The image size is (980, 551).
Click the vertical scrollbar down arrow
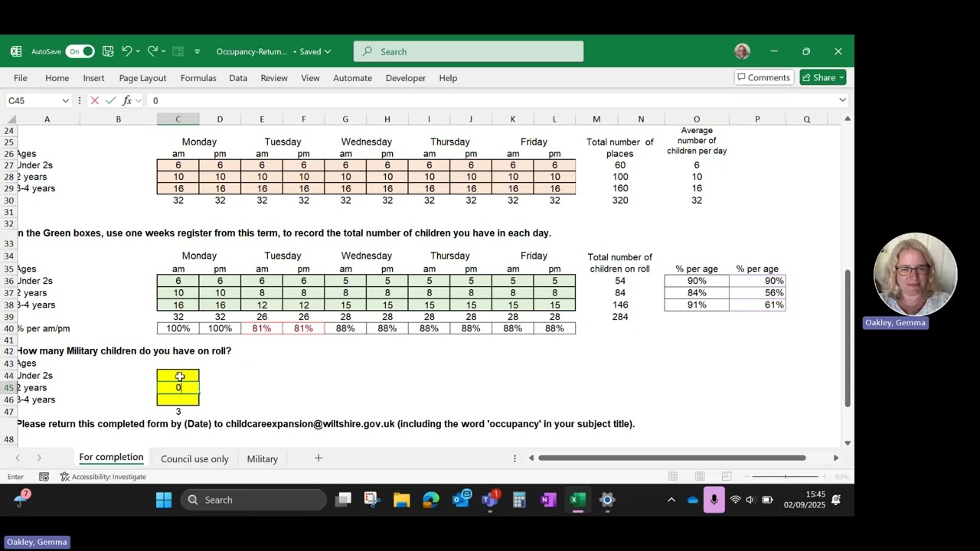(847, 442)
